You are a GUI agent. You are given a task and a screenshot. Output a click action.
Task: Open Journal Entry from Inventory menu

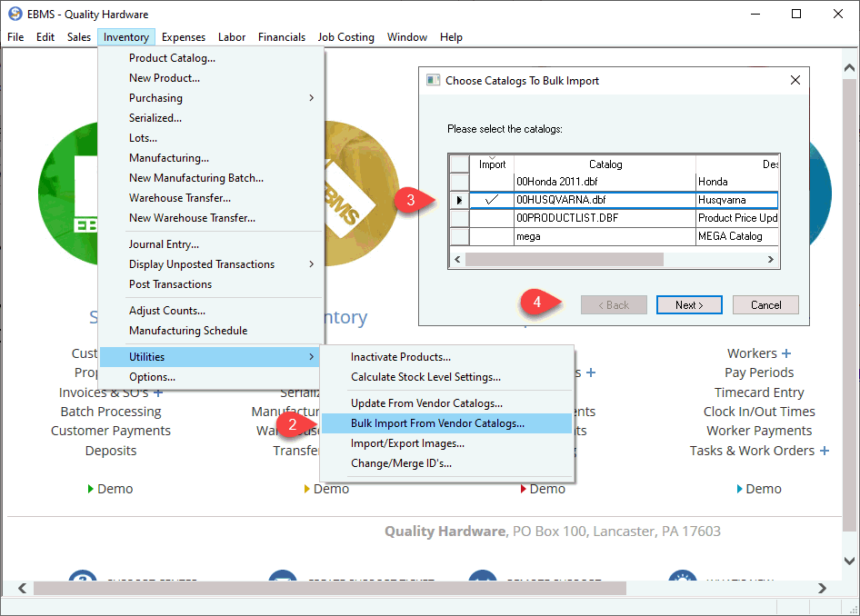[x=211, y=244]
